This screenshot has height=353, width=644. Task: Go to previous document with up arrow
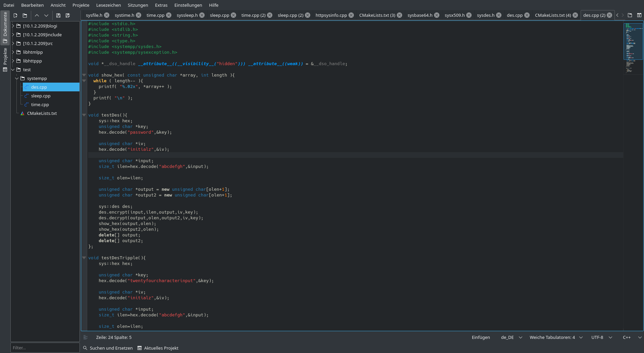[x=37, y=15]
